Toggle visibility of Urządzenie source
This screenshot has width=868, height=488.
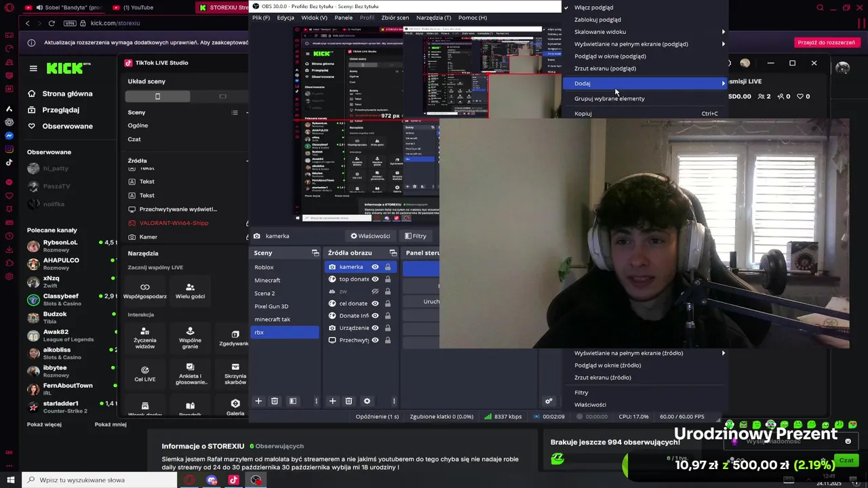tap(375, 328)
